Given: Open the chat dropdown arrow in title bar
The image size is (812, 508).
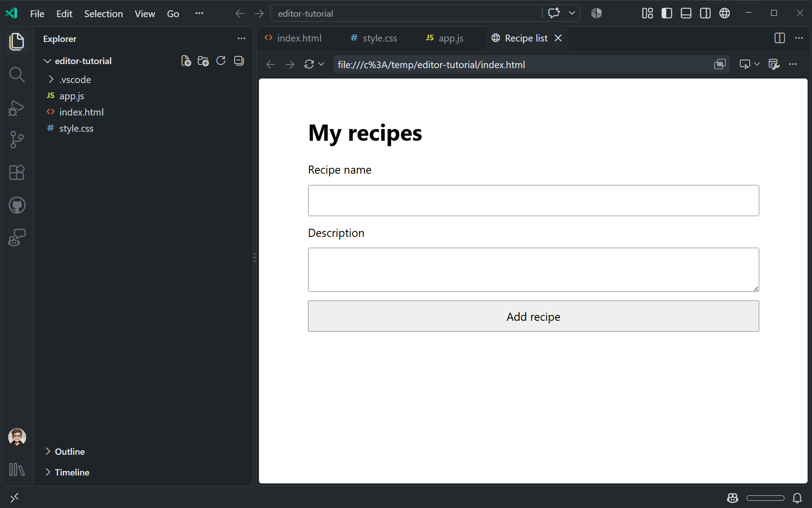Looking at the screenshot, I should (x=572, y=14).
